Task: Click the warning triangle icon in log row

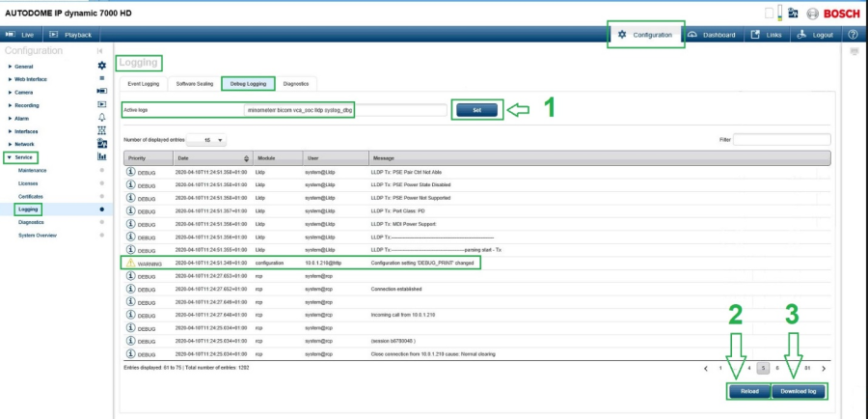Action: pyautogui.click(x=130, y=263)
